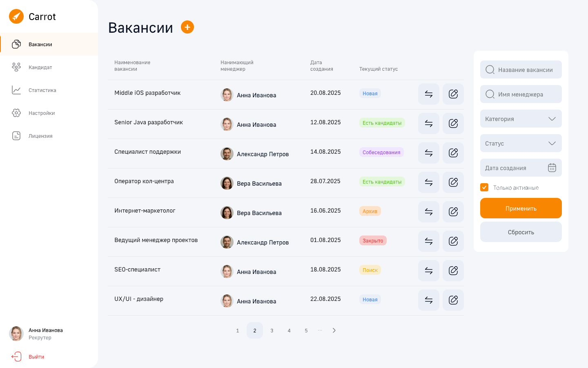Click the Поиск status badge

pyautogui.click(x=370, y=270)
